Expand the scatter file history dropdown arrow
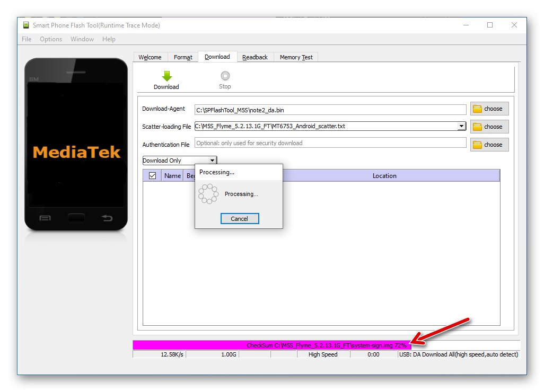544x392 pixels. click(461, 126)
